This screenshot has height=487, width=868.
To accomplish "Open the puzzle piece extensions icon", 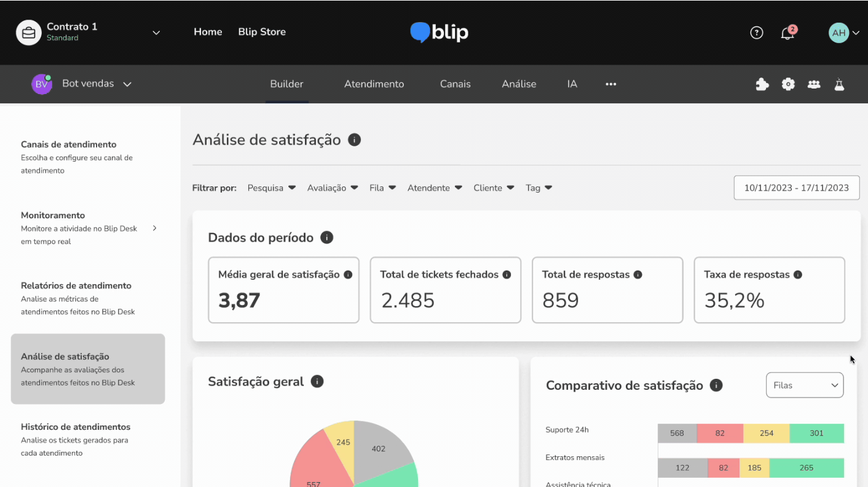I will point(762,84).
